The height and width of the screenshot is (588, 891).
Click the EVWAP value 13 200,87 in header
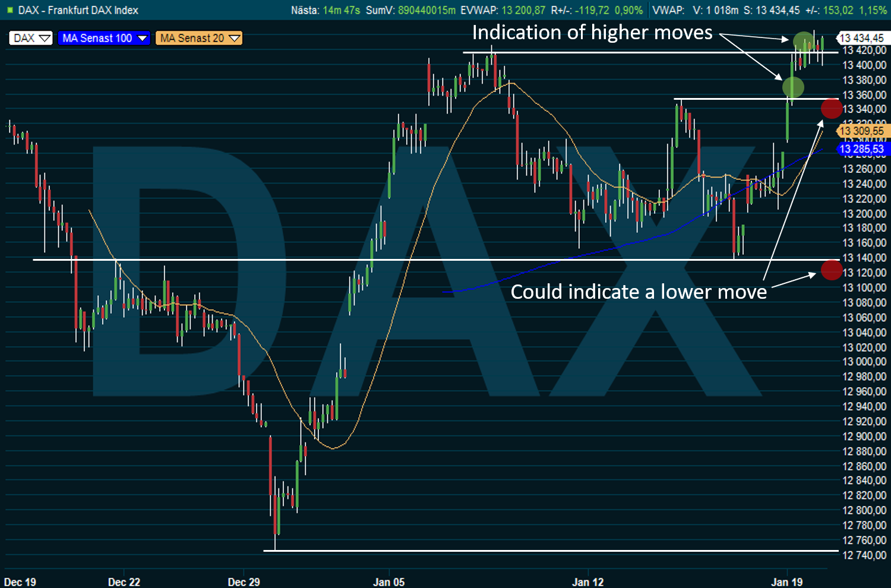click(523, 10)
